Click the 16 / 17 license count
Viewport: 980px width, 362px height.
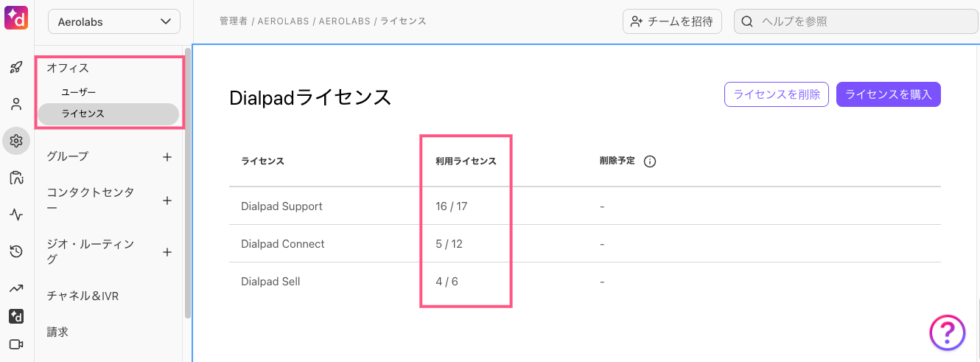pos(452,206)
